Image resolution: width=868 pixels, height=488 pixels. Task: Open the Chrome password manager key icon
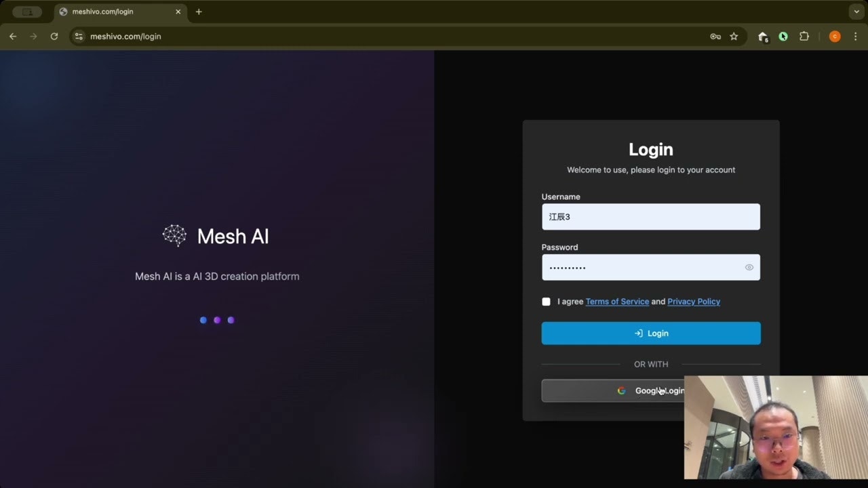(x=715, y=37)
